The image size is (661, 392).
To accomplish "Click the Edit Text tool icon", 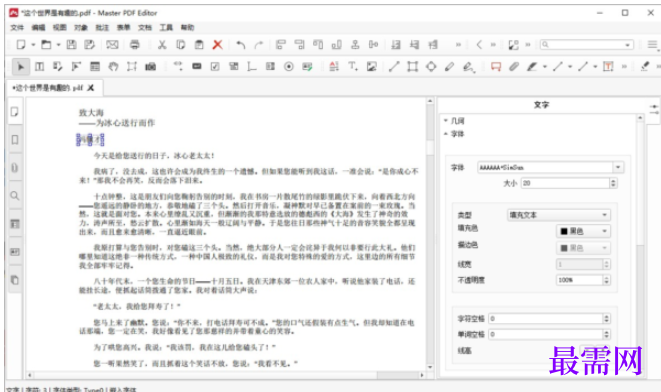I will coord(39,67).
